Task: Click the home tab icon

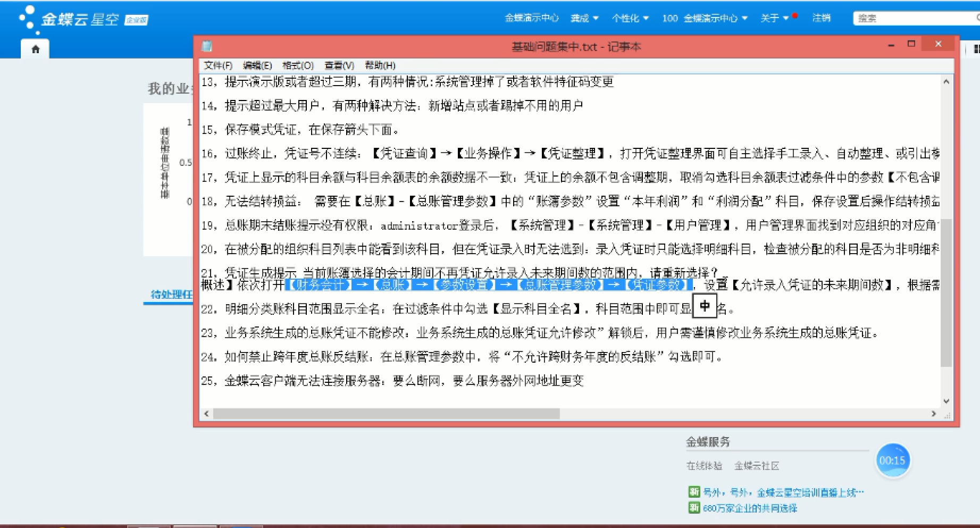Action: [x=35, y=49]
